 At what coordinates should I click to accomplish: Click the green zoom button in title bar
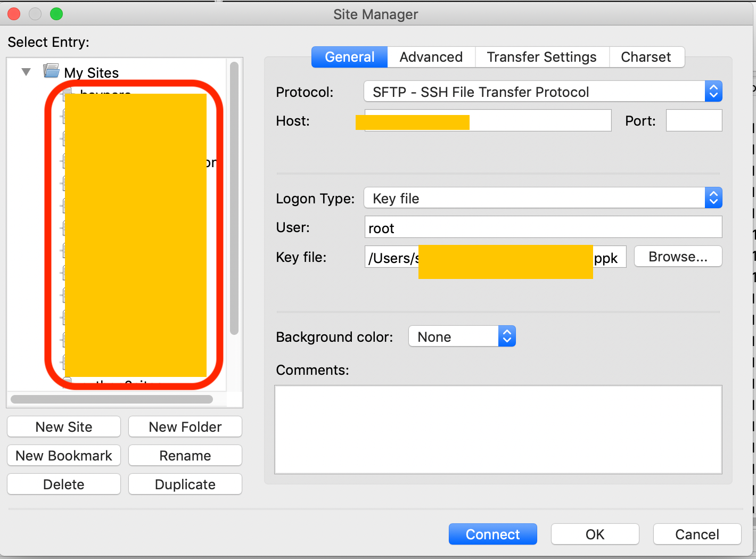click(56, 14)
